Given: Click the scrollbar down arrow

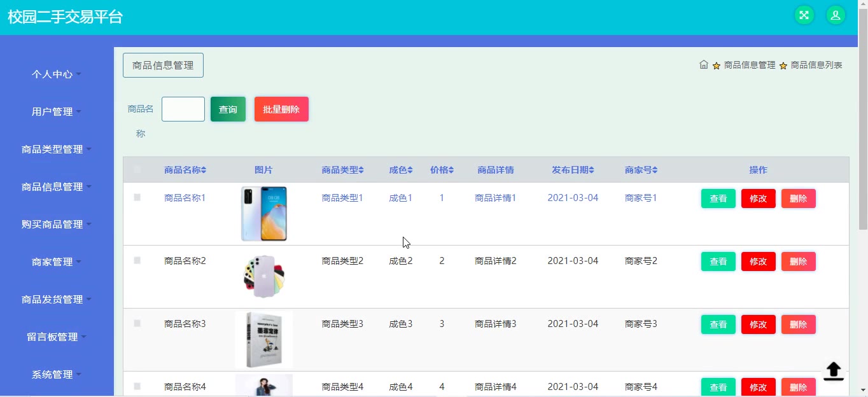Looking at the screenshot, I should tap(863, 390).
